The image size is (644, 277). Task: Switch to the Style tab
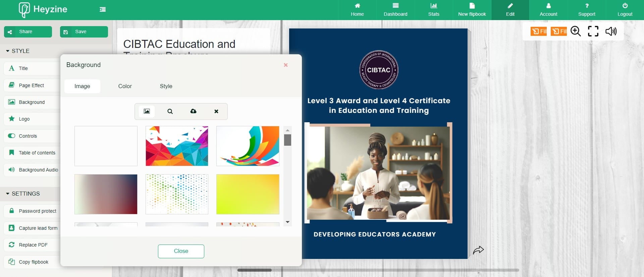tap(166, 86)
